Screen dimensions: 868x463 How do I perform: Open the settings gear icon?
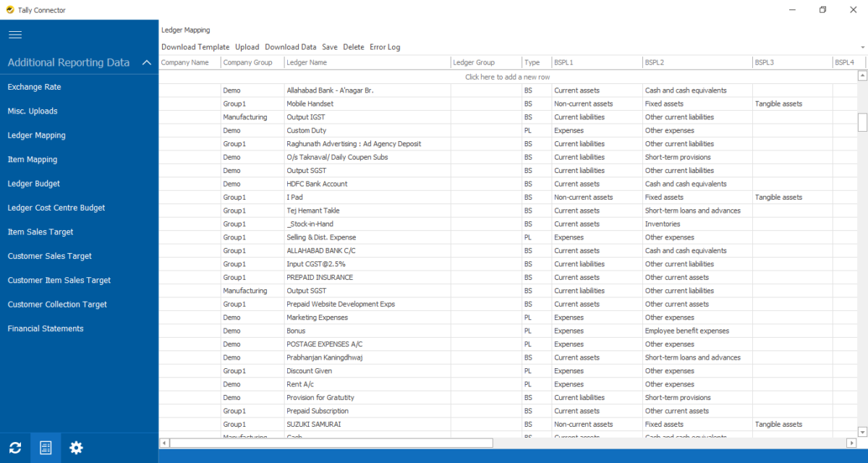(76, 447)
